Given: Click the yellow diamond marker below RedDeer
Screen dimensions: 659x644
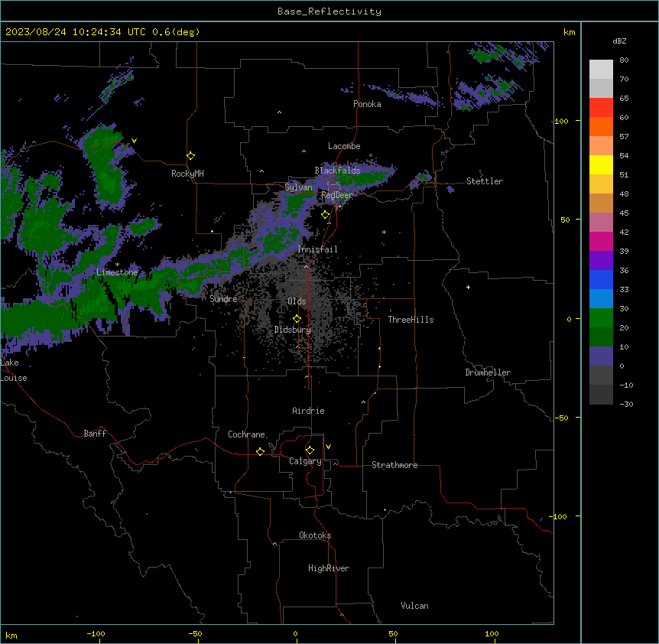Looking at the screenshot, I should coord(326,215).
